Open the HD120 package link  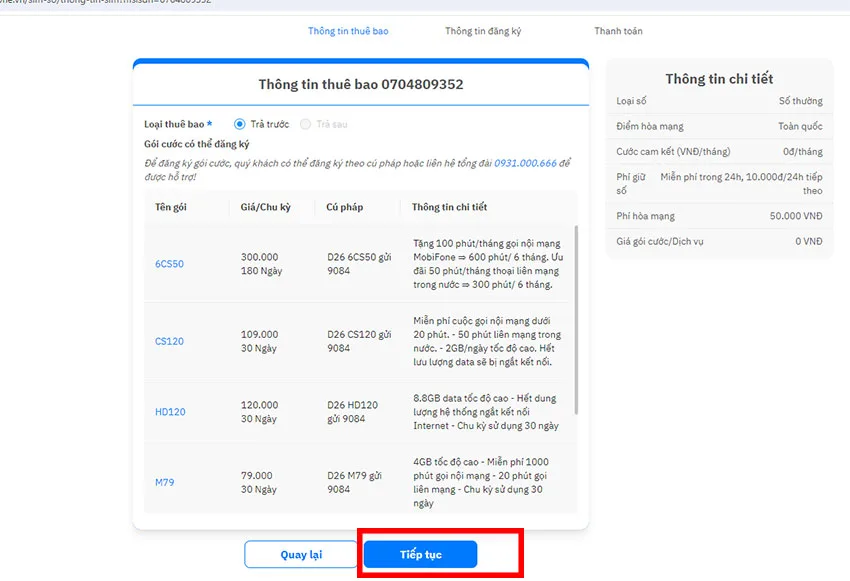pyautogui.click(x=170, y=412)
